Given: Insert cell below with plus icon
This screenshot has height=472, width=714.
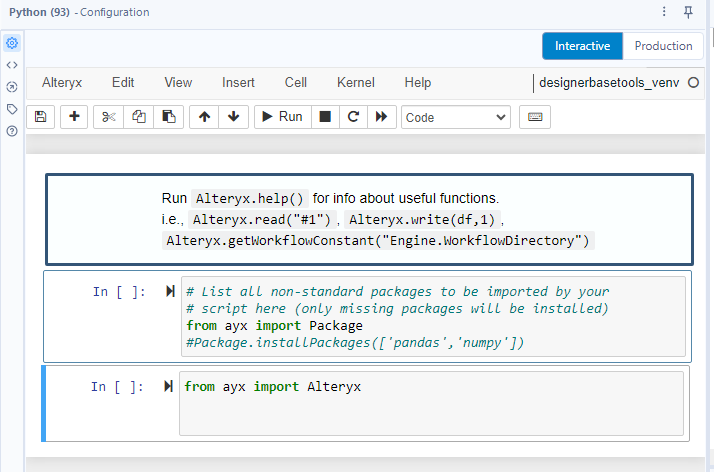Looking at the screenshot, I should coord(74,117).
